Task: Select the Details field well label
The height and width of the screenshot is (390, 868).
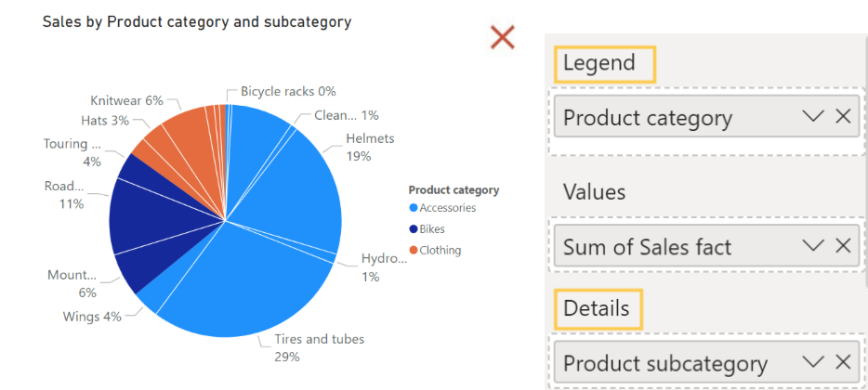Action: tap(598, 308)
